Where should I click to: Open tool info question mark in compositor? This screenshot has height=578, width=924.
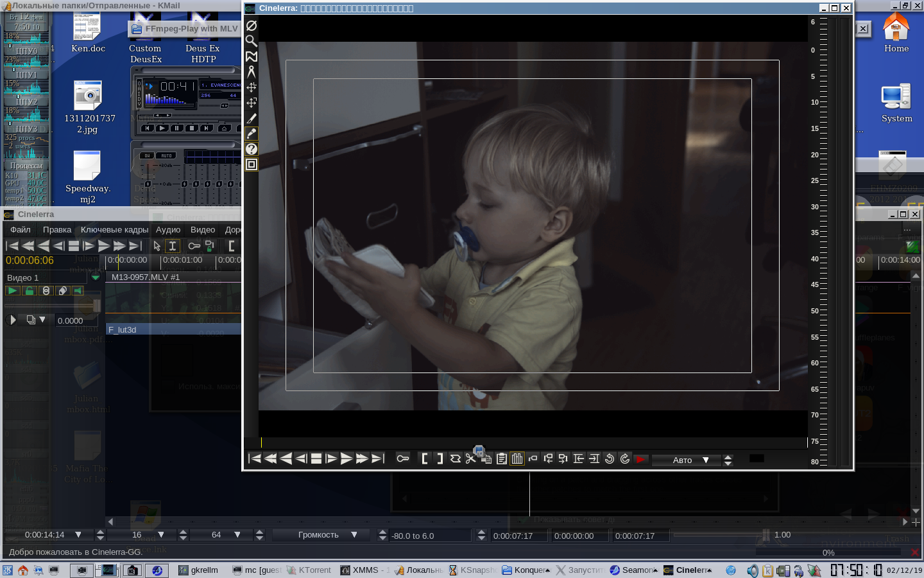(x=252, y=149)
